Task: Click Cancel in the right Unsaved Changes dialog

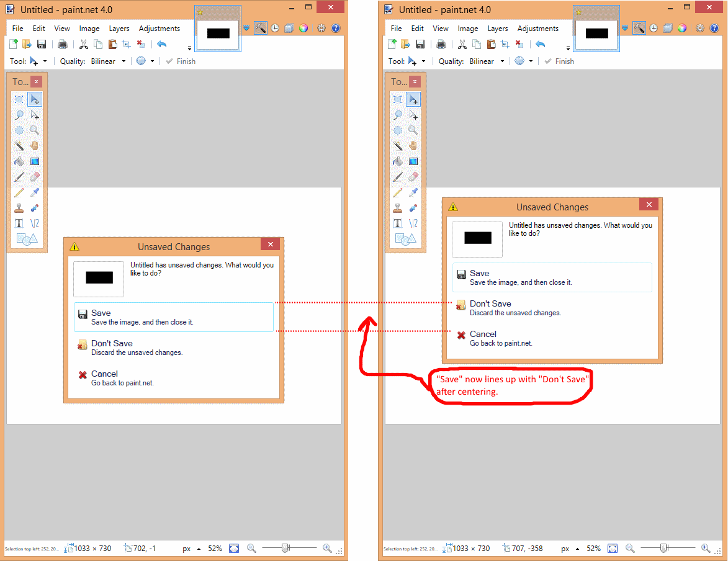Action: point(483,338)
